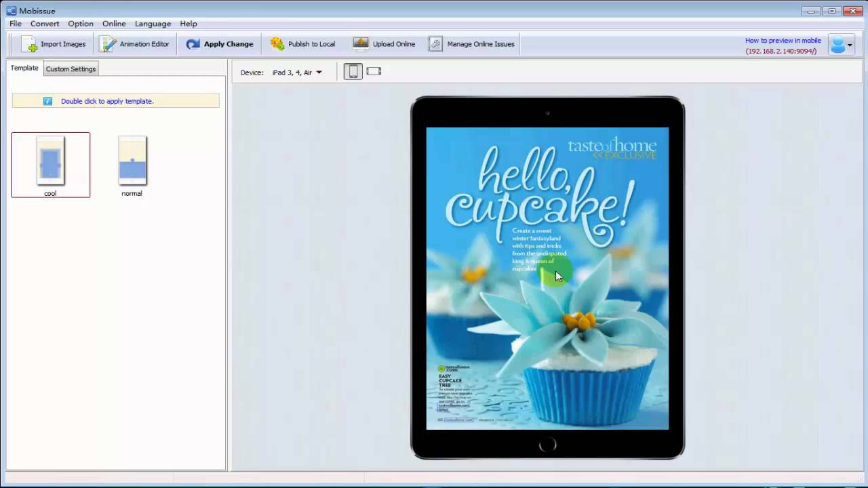Click the 'Double click to apply template.' text
This screenshot has height=488, width=868.
[x=107, y=101]
